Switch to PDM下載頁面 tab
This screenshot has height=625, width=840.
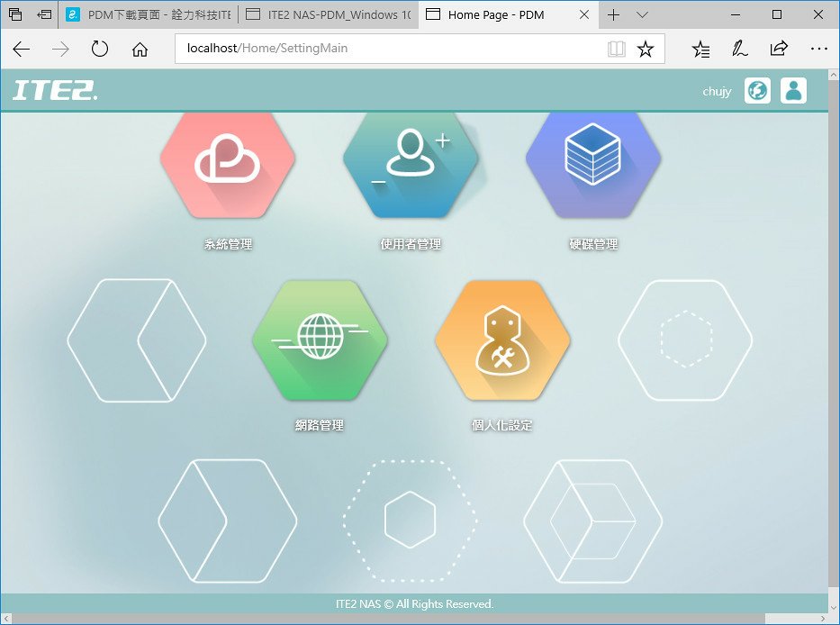click(x=149, y=14)
